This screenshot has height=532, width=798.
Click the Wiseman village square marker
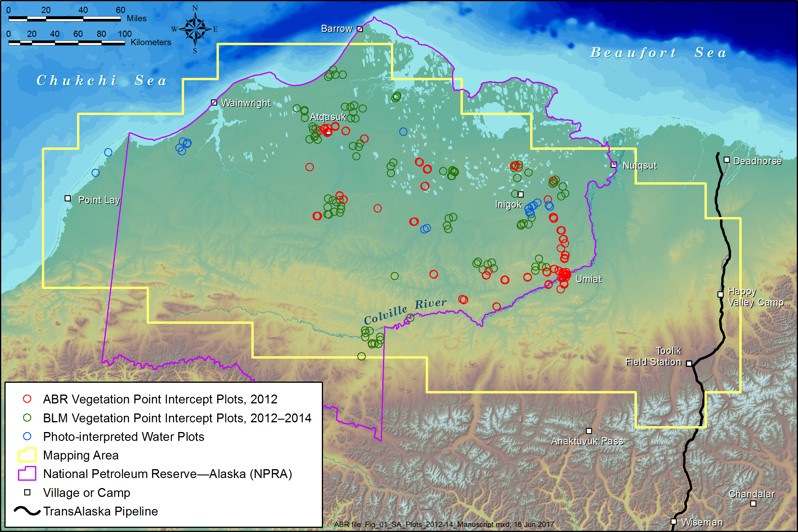(x=674, y=521)
